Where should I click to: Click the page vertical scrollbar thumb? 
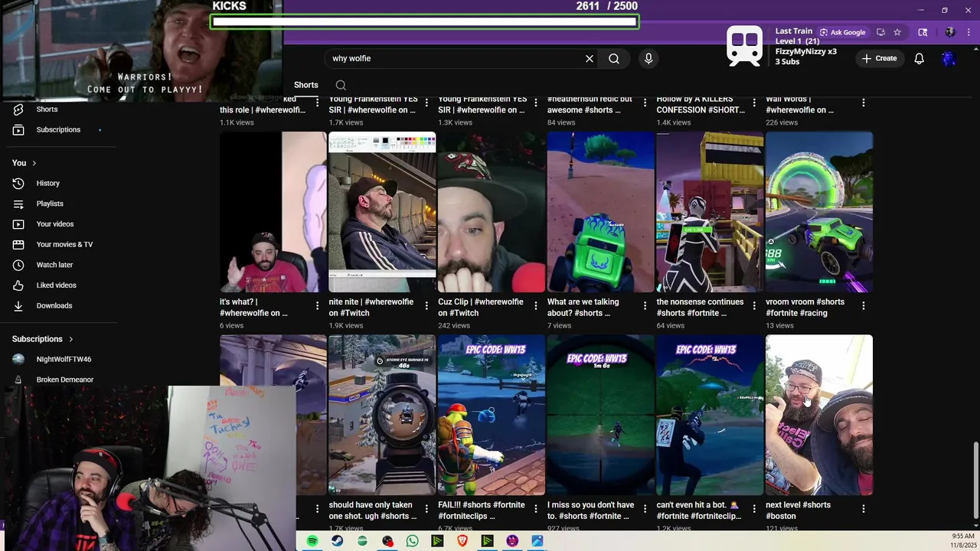coord(975,479)
